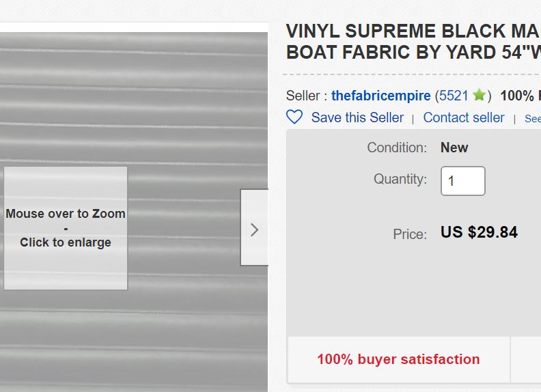Click the Seller label text
The width and height of the screenshot is (541, 392).
(x=307, y=96)
